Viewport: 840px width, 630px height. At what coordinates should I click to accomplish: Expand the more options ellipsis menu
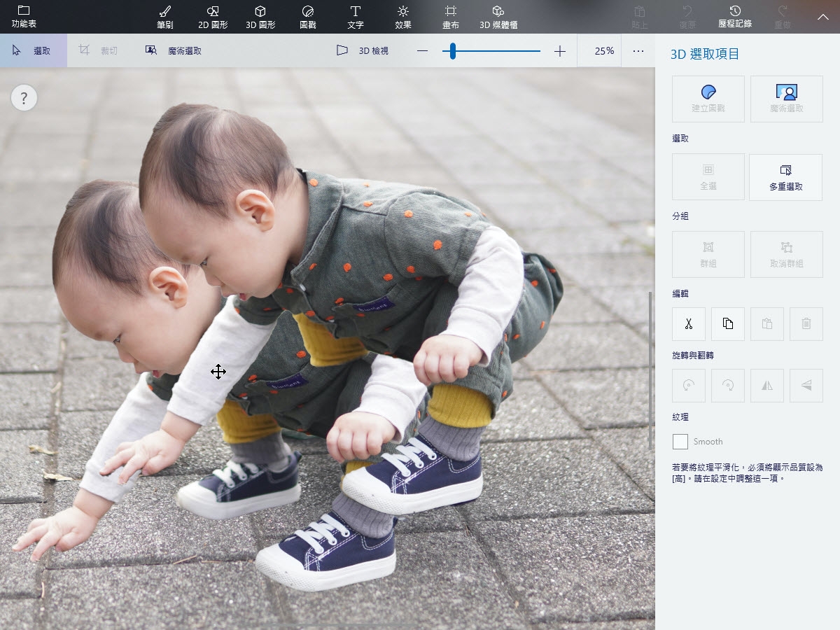638,51
